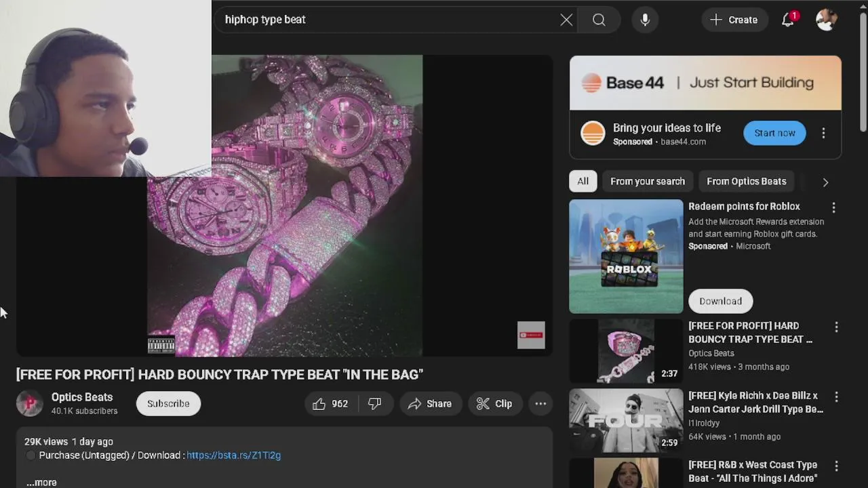Show more filter chips with right arrow

click(x=825, y=182)
